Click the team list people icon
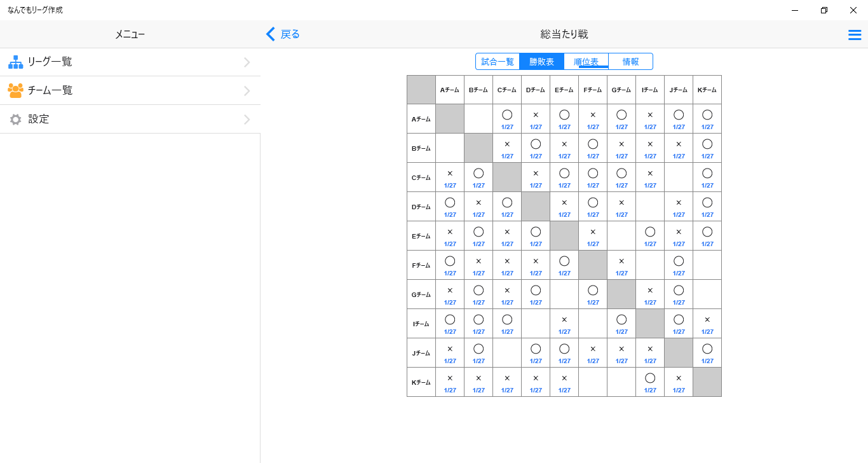 [15, 90]
